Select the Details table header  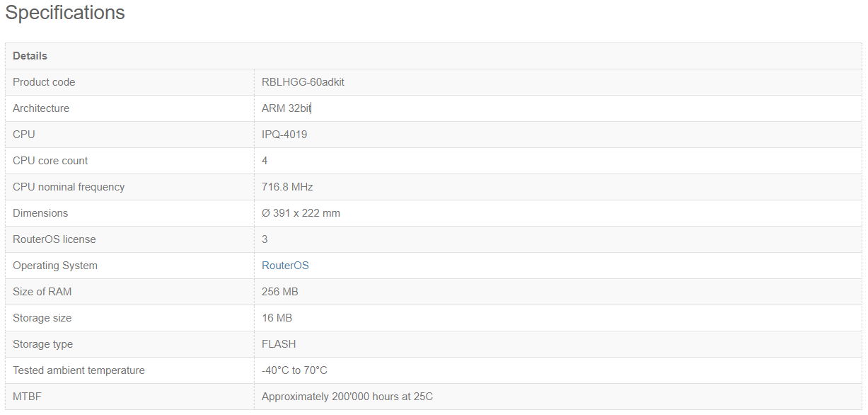(x=30, y=56)
